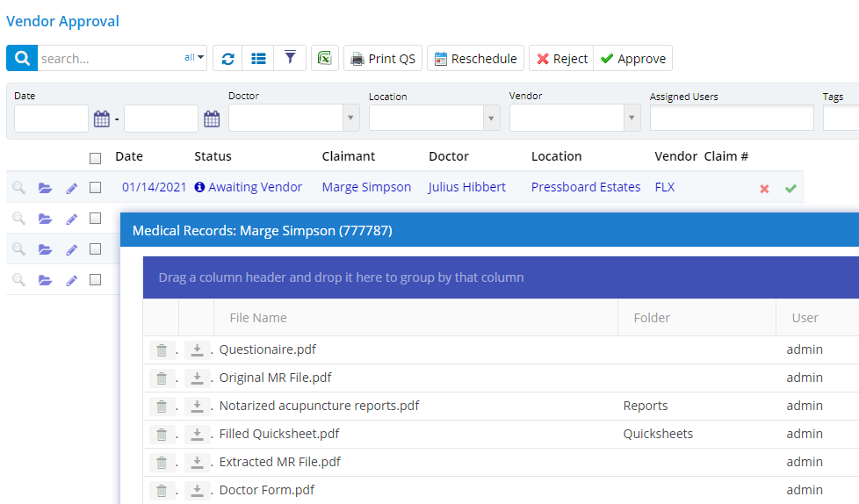Check the box for the 01/14/2021 row
Screen dimensions: 859x504
pos(95,187)
